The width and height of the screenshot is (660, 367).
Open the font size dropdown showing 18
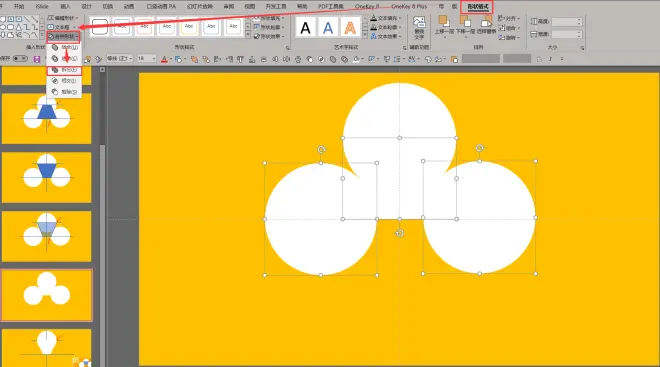[146, 59]
